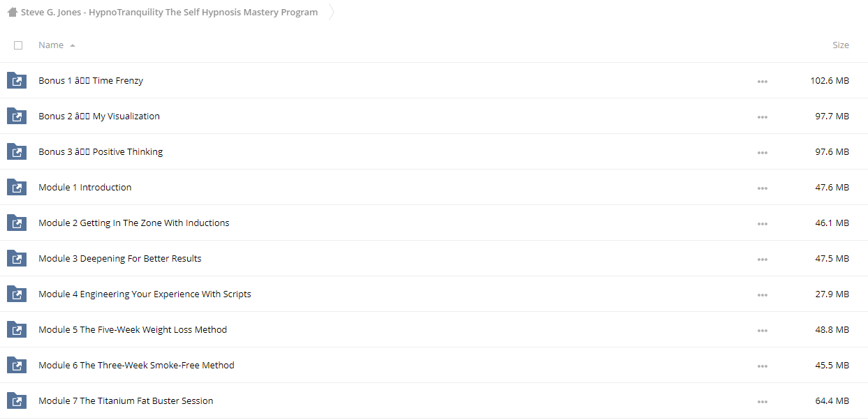Sort files by Name column header

click(x=51, y=45)
